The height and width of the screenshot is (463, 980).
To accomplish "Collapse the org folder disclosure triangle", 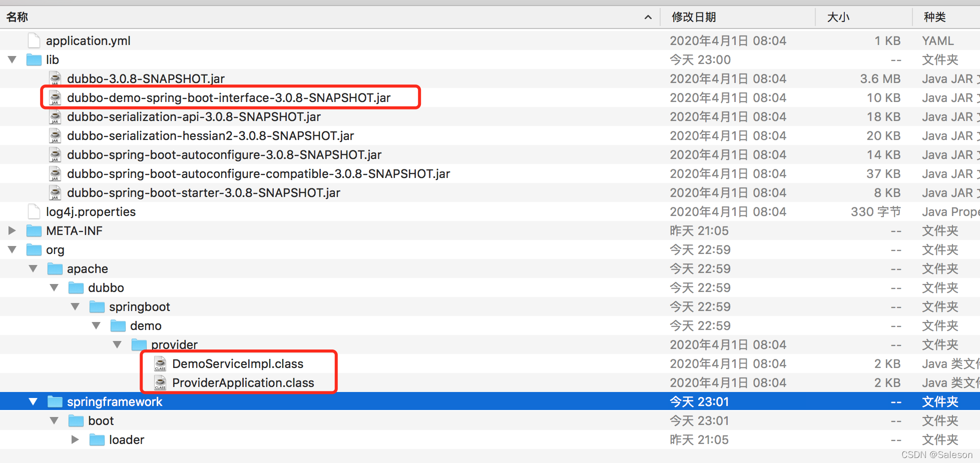I will click(x=12, y=249).
